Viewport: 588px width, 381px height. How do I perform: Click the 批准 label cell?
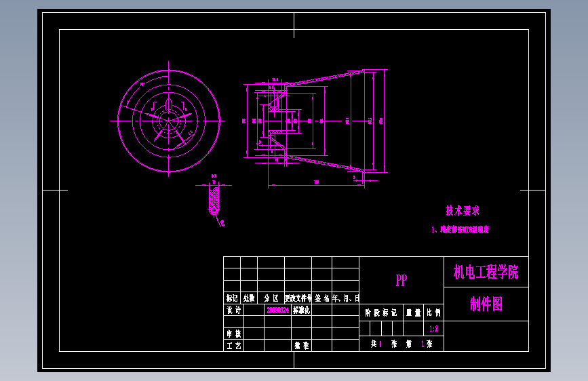[x=302, y=345]
